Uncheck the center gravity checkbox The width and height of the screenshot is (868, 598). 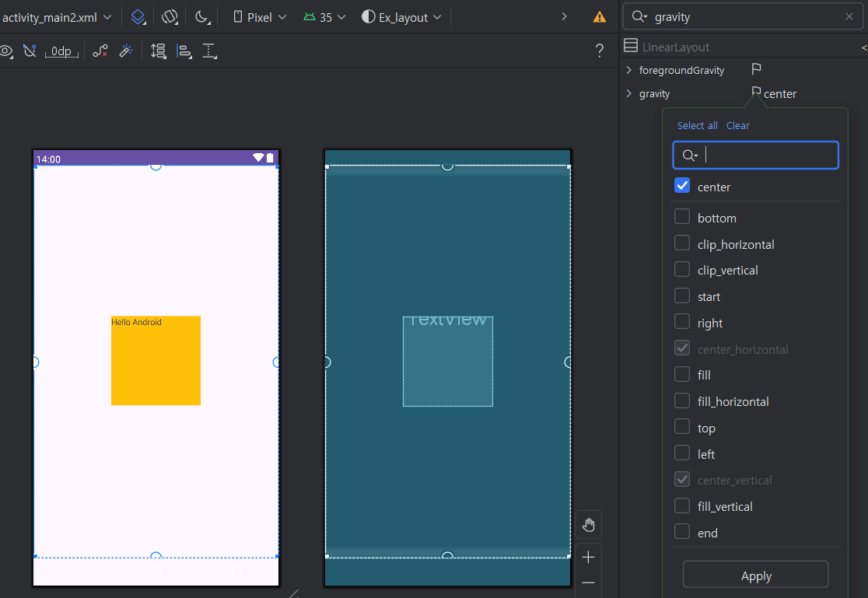(x=682, y=187)
